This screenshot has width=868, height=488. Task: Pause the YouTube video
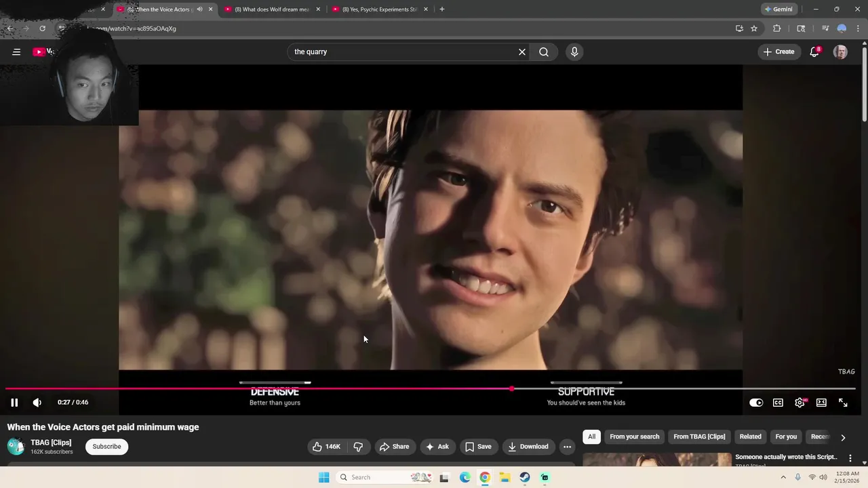[14, 403]
